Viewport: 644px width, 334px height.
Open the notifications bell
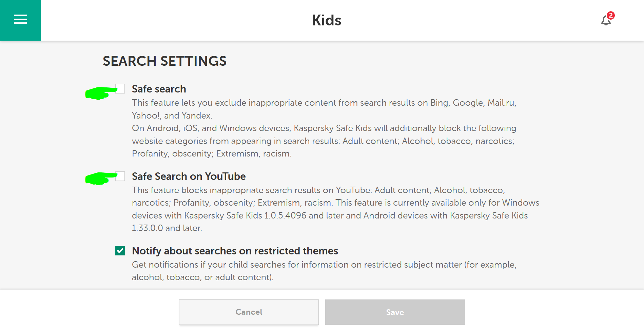click(606, 21)
